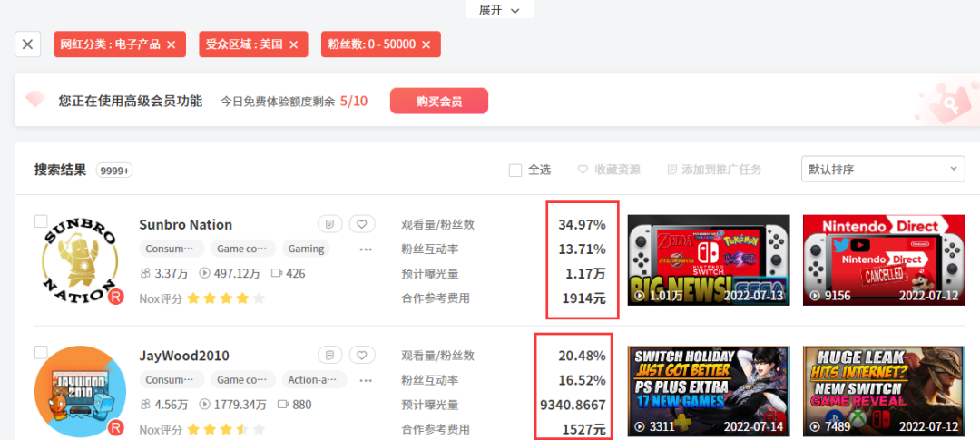Click the 9340.8667 estimated exposure value

pos(573,405)
